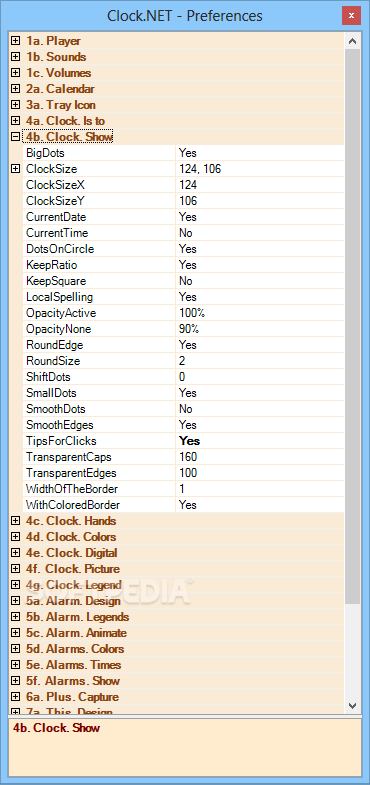Image resolution: width=370 pixels, height=785 pixels.
Task: Select the KeepSquare property label
Action: click(56, 281)
